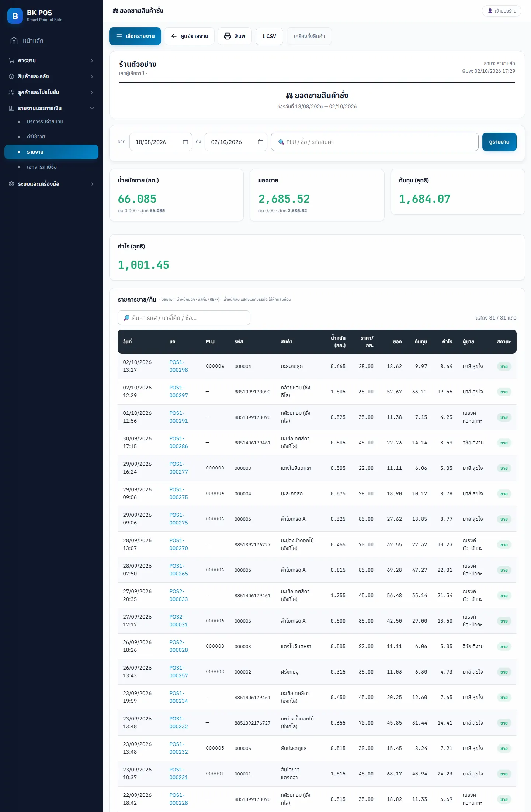
Task: Download the report via CSV button
Action: (x=269, y=36)
